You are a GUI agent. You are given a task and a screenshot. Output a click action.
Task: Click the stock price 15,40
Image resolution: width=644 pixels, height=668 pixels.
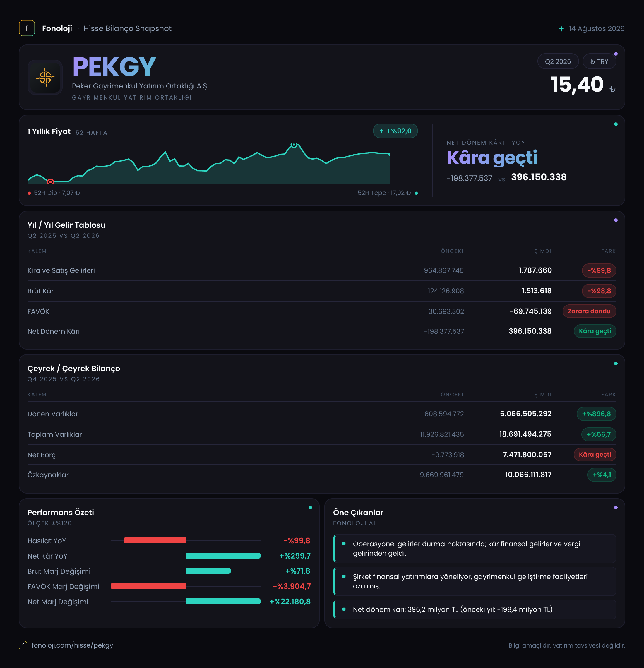tap(578, 85)
